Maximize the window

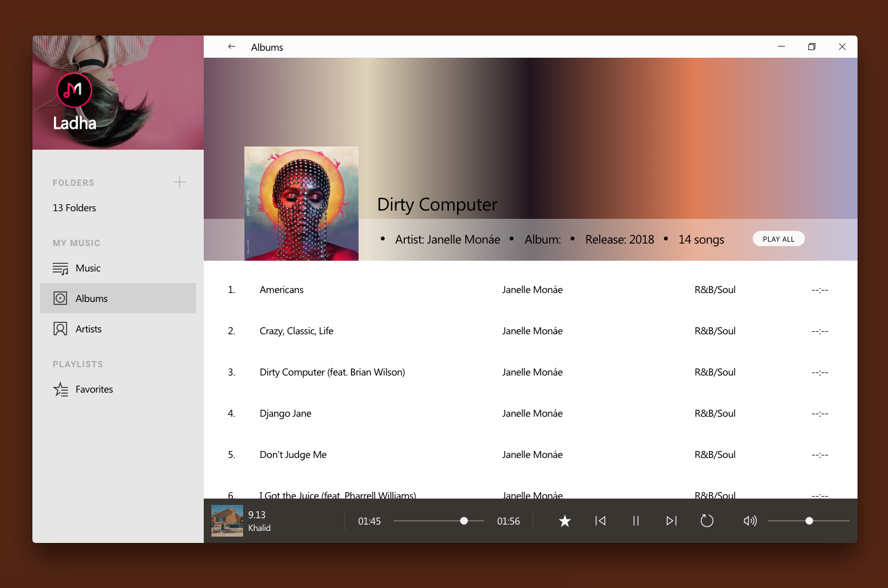tap(812, 46)
